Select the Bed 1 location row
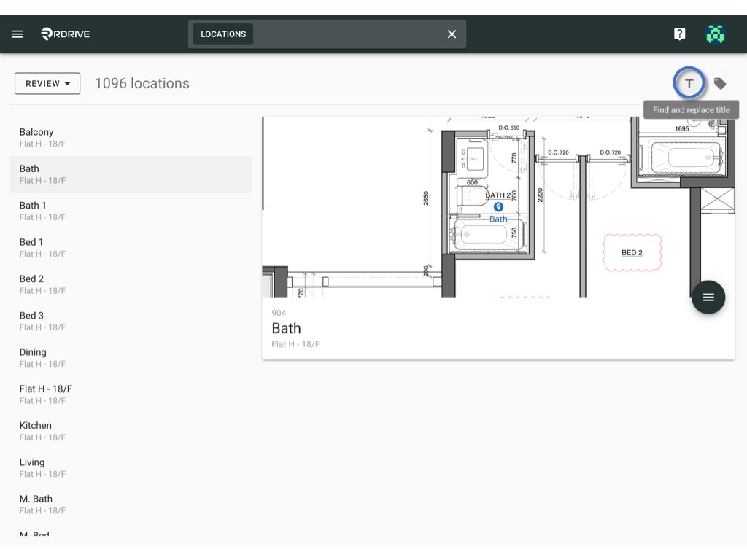747x560 pixels. point(131,248)
